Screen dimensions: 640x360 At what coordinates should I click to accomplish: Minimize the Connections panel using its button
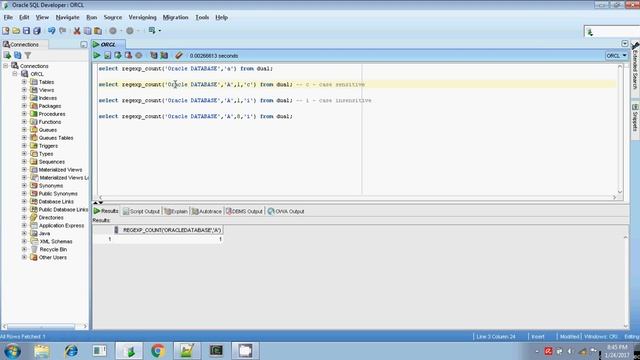pos(84,44)
